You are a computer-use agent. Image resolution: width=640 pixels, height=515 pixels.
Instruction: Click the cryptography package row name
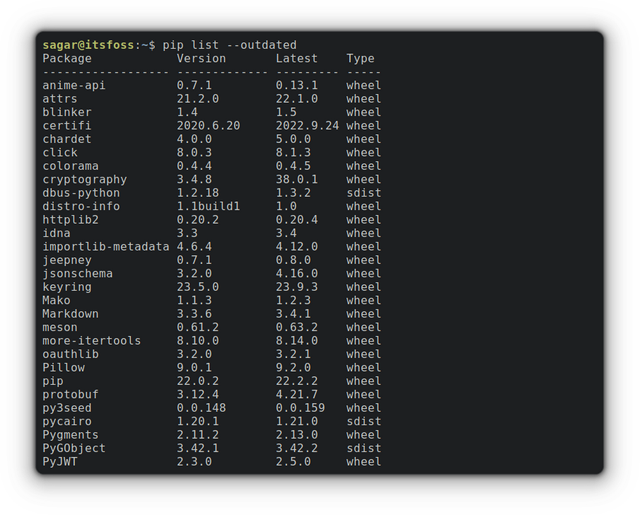pos(84,180)
